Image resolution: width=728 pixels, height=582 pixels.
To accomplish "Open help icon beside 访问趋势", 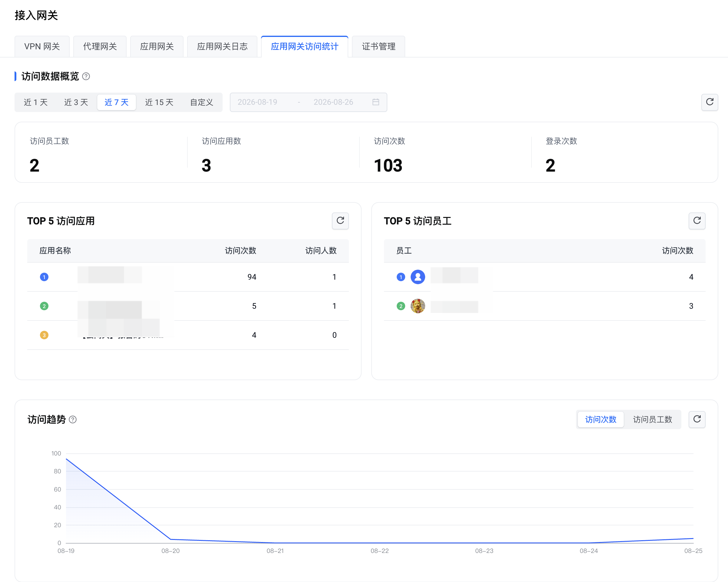I will click(73, 419).
